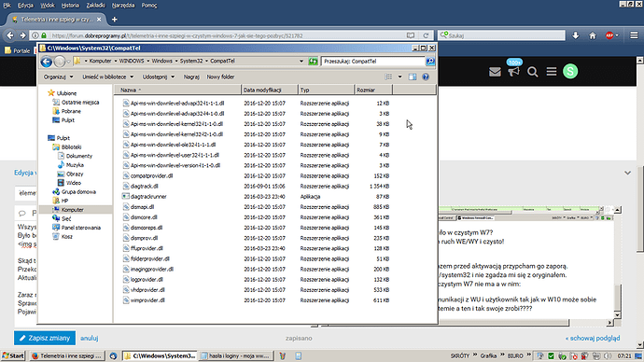Click the anuluj link
Image resolution: width=644 pixels, height=362 pixels.
[x=89, y=338]
